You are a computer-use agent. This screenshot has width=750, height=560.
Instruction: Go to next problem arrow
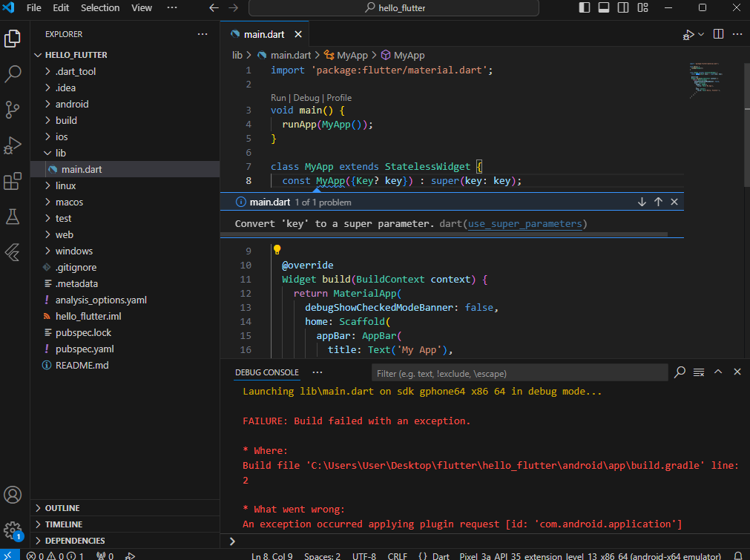tap(642, 202)
